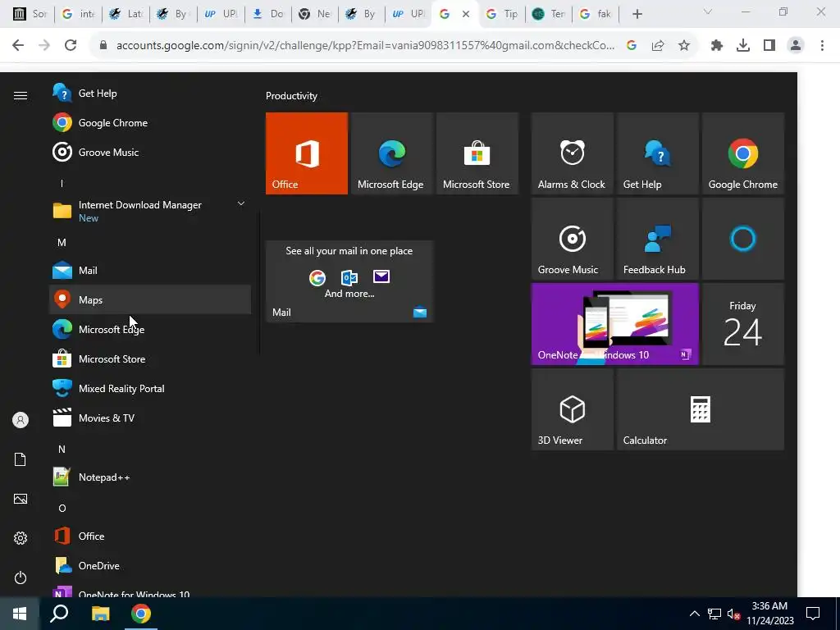This screenshot has width=840, height=630.
Task: Open File Explorer from the taskbar
Action: tap(100, 614)
